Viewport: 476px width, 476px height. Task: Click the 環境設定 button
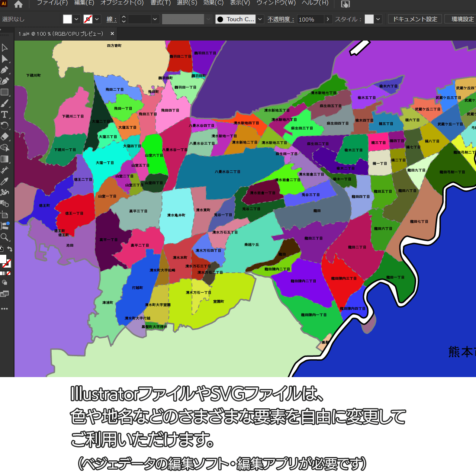click(x=462, y=19)
